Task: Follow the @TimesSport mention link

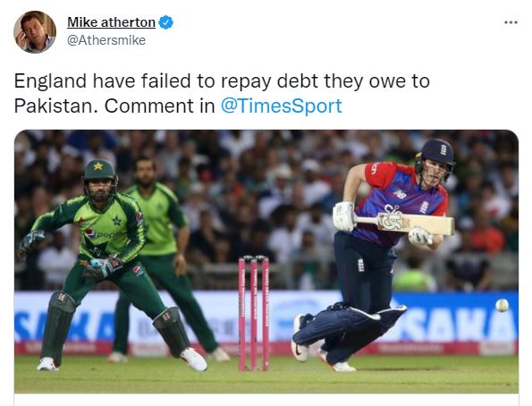Action: pyautogui.click(x=282, y=106)
